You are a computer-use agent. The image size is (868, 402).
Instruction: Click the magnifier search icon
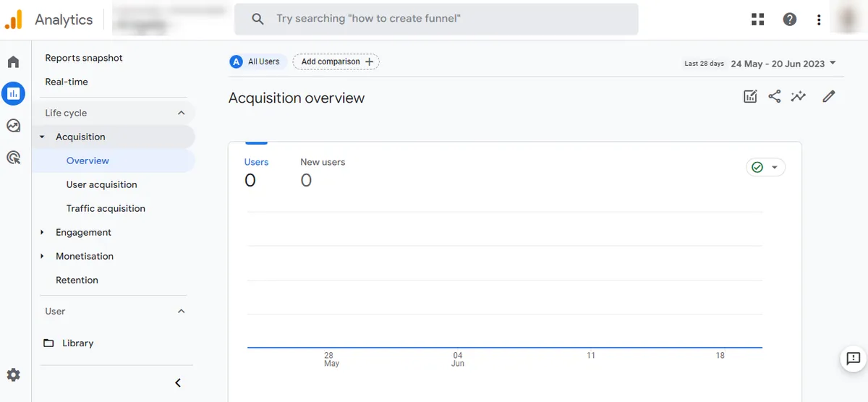coord(258,19)
